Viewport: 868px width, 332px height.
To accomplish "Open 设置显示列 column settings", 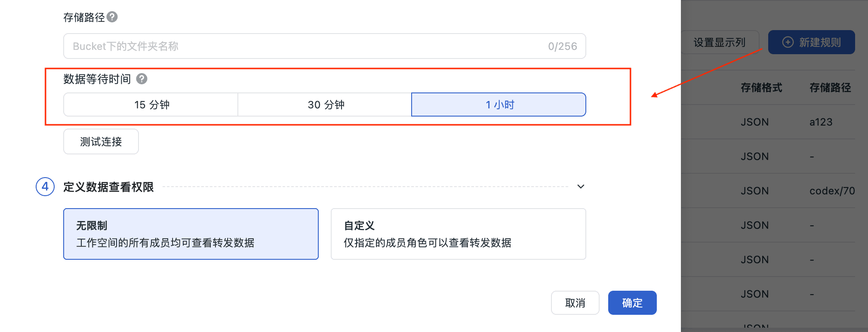I will pyautogui.click(x=720, y=42).
